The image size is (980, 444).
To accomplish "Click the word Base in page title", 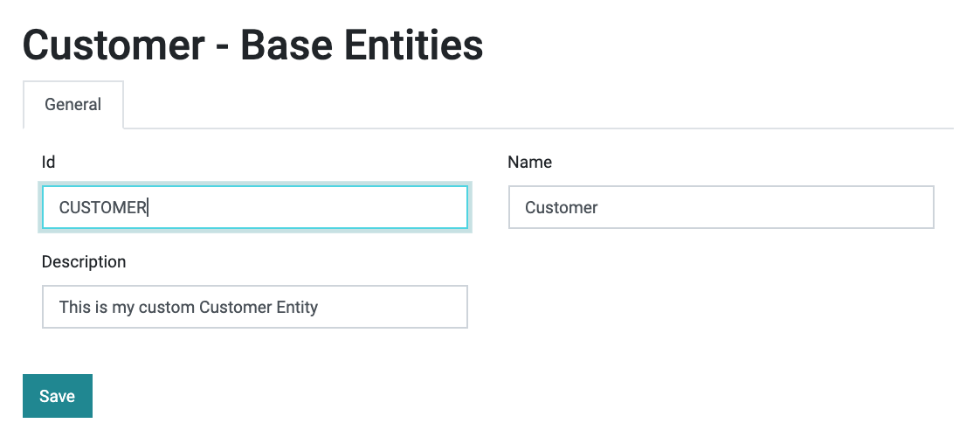I will click(x=286, y=45).
